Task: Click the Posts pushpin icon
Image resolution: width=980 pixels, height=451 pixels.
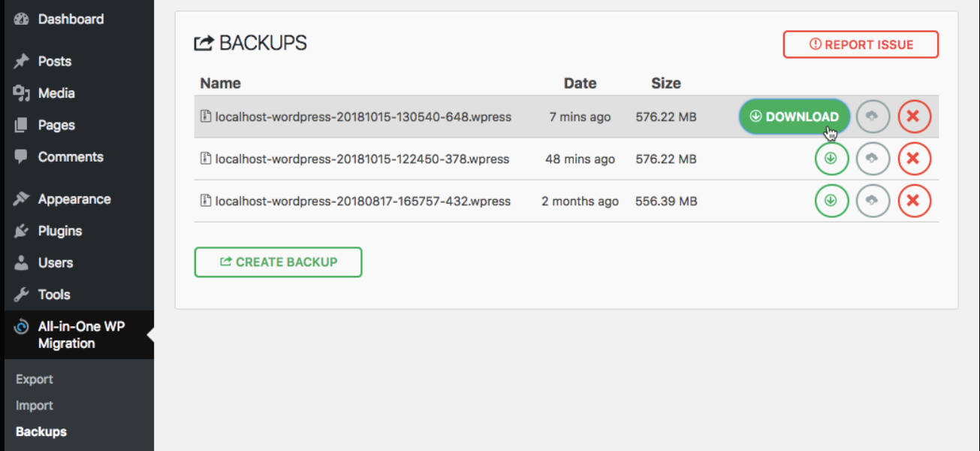Action: 21,62
